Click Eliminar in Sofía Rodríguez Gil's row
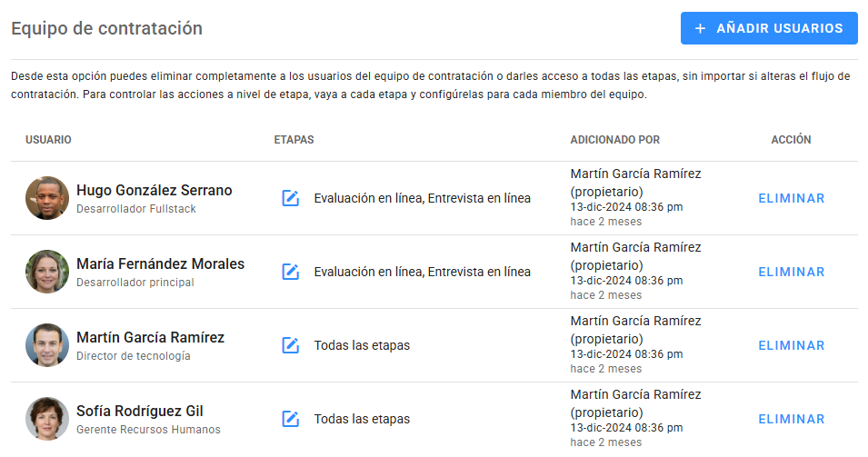The image size is (868, 457). coord(791,419)
